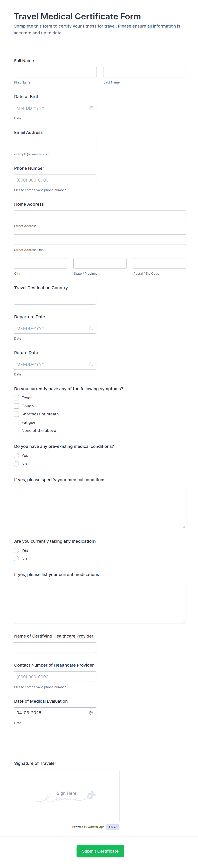Tick the Shortness of breath checkbox
The height and width of the screenshot is (868, 198).
[16, 414]
